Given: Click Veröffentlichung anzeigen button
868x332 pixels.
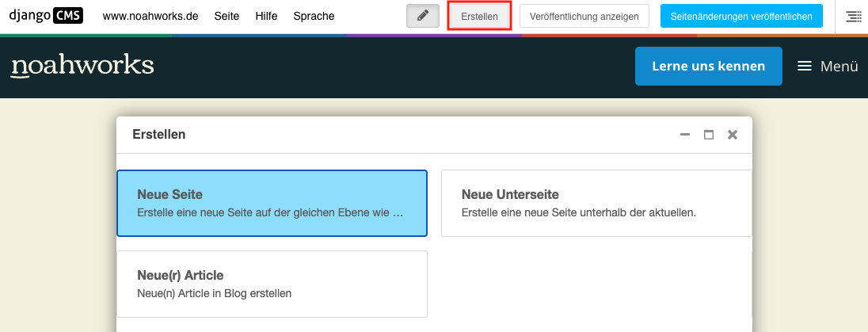Looking at the screenshot, I should click(584, 16).
